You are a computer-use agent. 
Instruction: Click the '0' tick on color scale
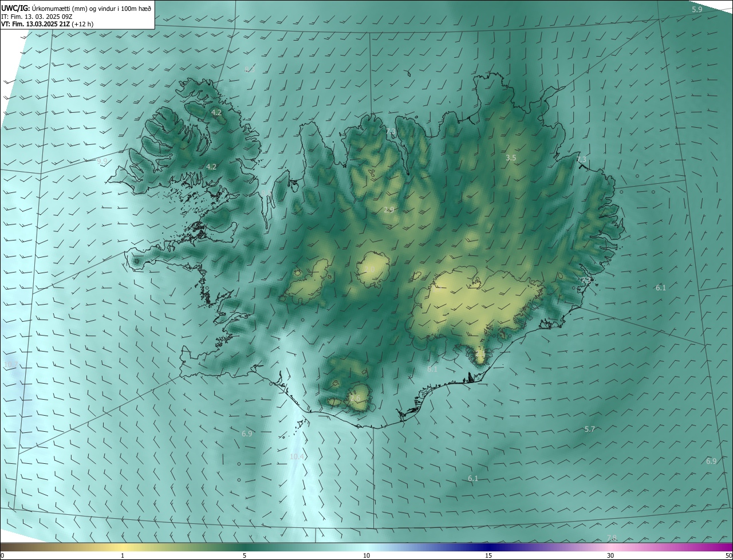pyautogui.click(x=2, y=555)
